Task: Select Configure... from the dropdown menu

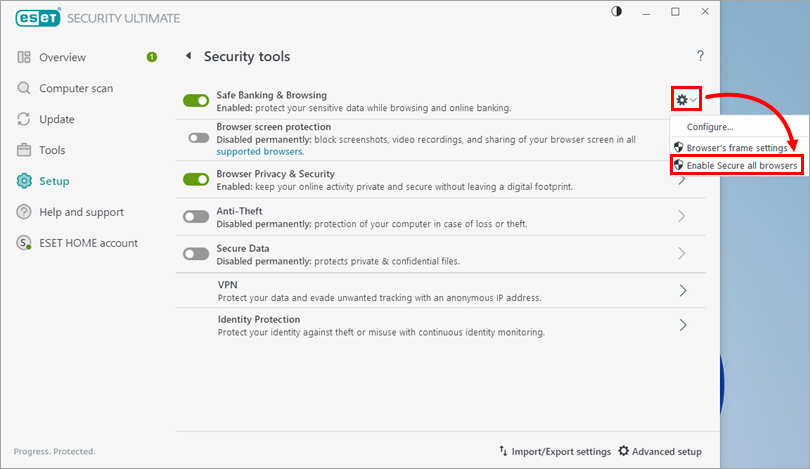Action: (x=710, y=127)
